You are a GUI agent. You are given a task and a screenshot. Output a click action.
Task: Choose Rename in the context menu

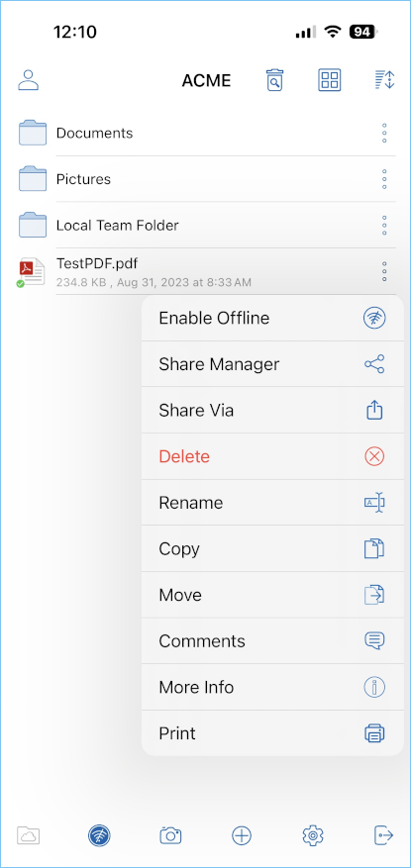coord(272,503)
